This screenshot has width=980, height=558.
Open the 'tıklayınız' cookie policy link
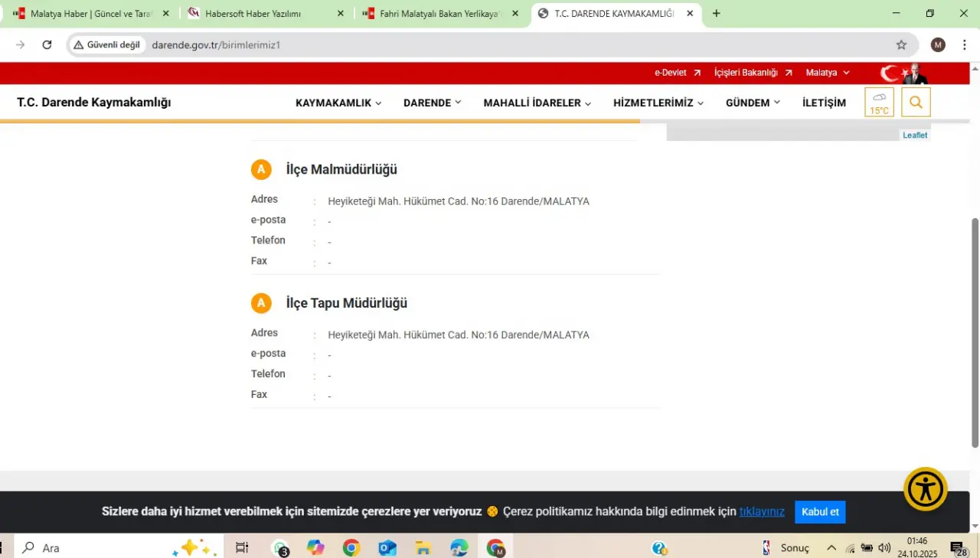(x=761, y=511)
